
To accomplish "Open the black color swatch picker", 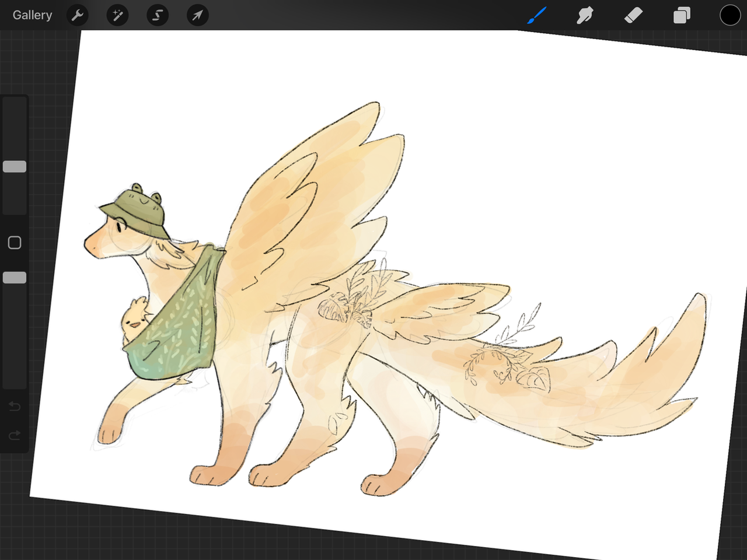I will 729,15.
